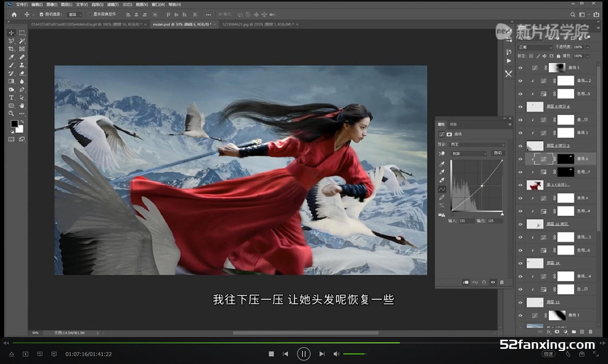Image resolution: width=608 pixels, height=364 pixels.
Task: Select the Eraser tool
Action: click(22, 73)
